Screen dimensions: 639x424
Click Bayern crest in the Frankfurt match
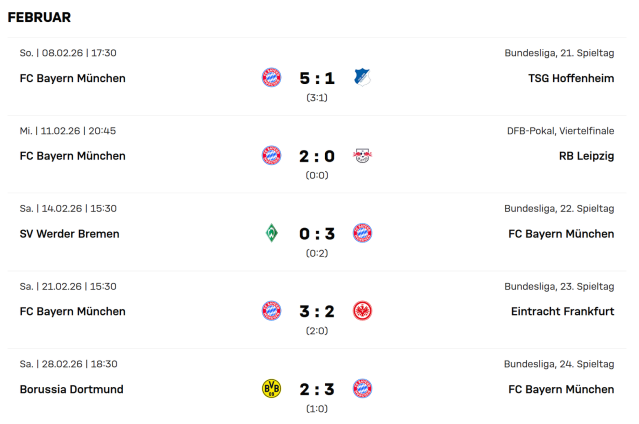pyautogui.click(x=271, y=311)
